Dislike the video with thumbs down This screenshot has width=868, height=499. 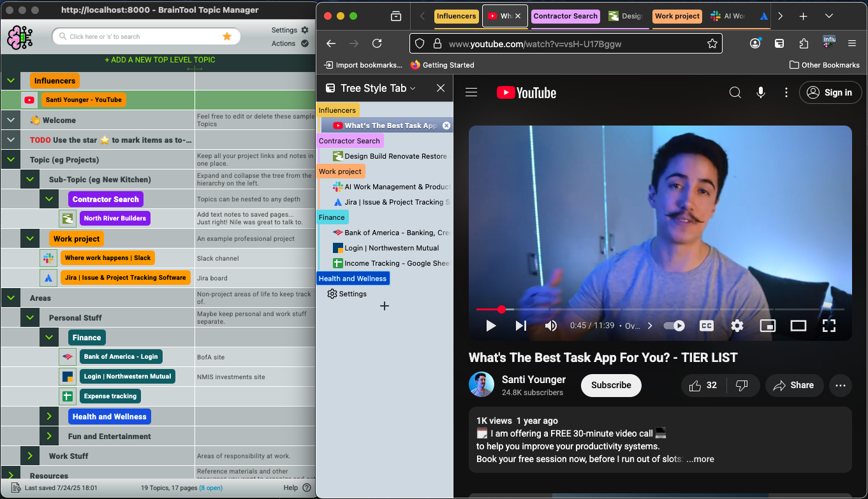742,385
